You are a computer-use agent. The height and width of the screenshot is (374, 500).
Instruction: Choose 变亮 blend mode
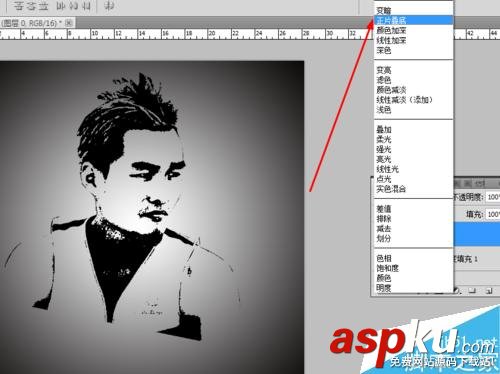[x=413, y=70]
